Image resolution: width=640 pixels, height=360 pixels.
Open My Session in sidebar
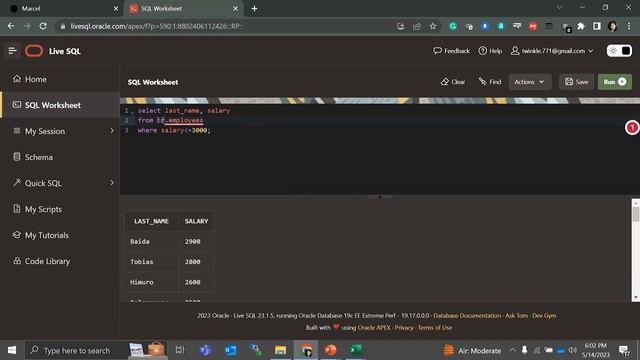coord(45,131)
